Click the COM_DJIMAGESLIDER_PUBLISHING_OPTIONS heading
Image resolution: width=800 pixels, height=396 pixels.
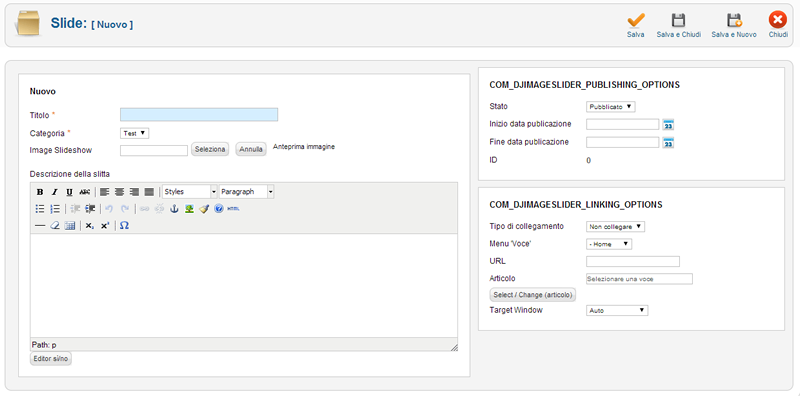click(585, 85)
